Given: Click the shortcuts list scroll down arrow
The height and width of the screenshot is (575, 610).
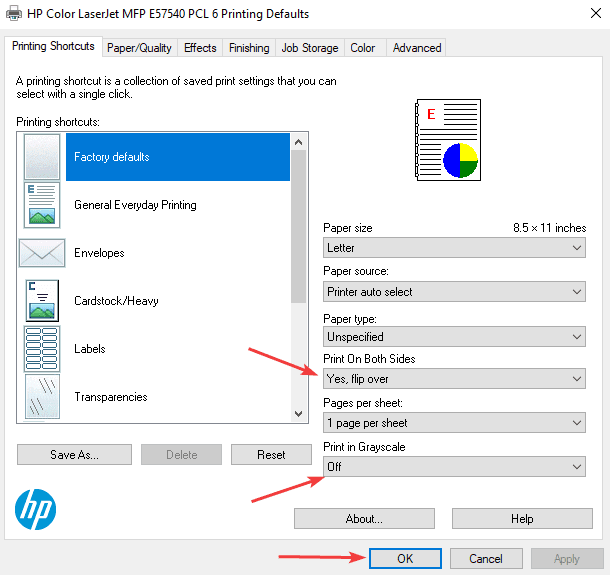Looking at the screenshot, I should tap(297, 413).
